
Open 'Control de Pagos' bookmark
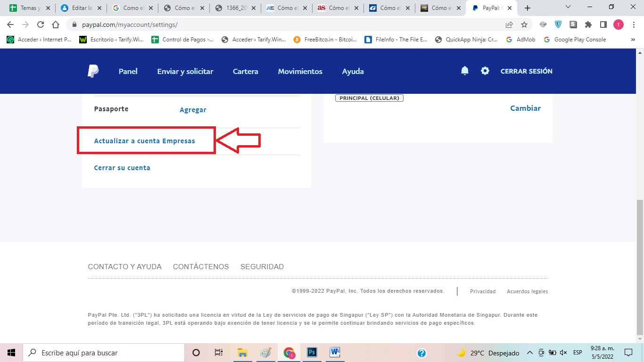point(182,40)
